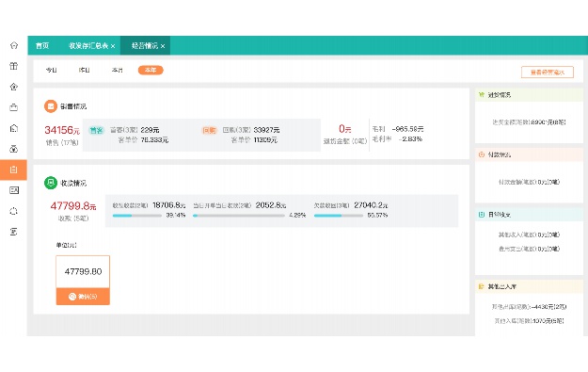Click the orange outlined button at top right
Viewport: 588px width, 372px height.
click(x=548, y=73)
